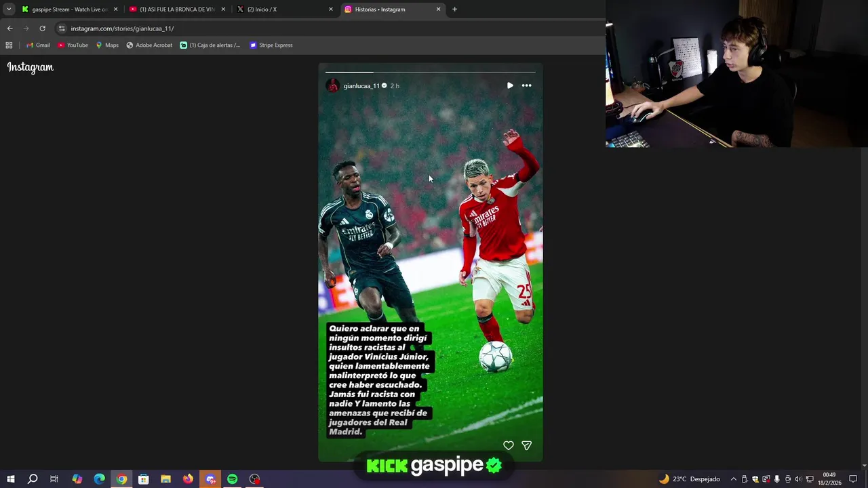Open the Stripe Express bookmark

[x=271, y=45]
